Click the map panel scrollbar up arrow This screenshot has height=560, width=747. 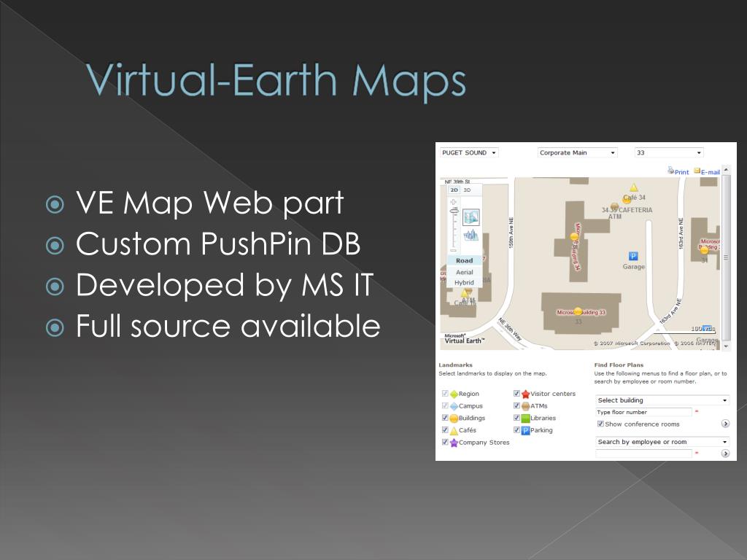[x=726, y=169]
